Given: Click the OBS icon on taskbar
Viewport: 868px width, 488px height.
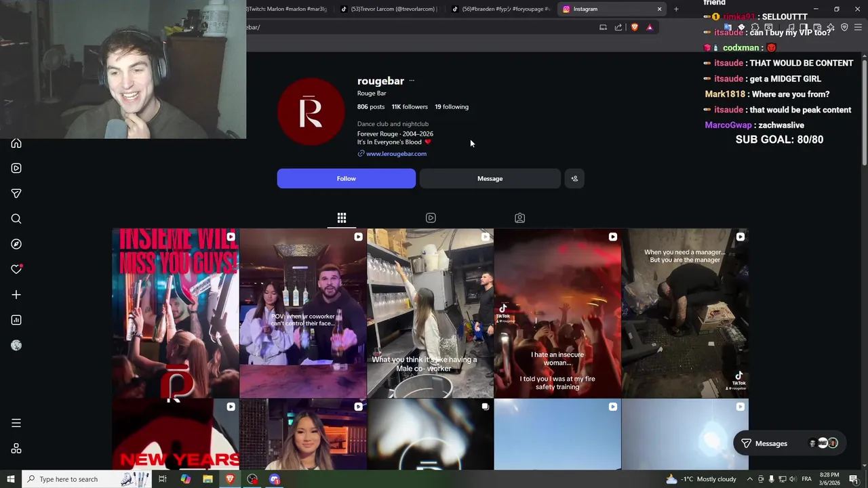Looking at the screenshot, I should point(252,479).
